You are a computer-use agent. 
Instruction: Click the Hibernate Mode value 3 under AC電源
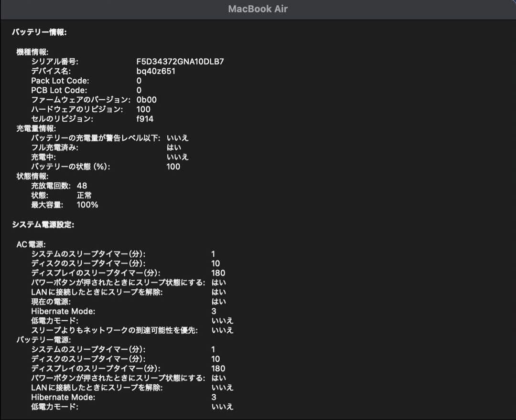click(x=213, y=311)
